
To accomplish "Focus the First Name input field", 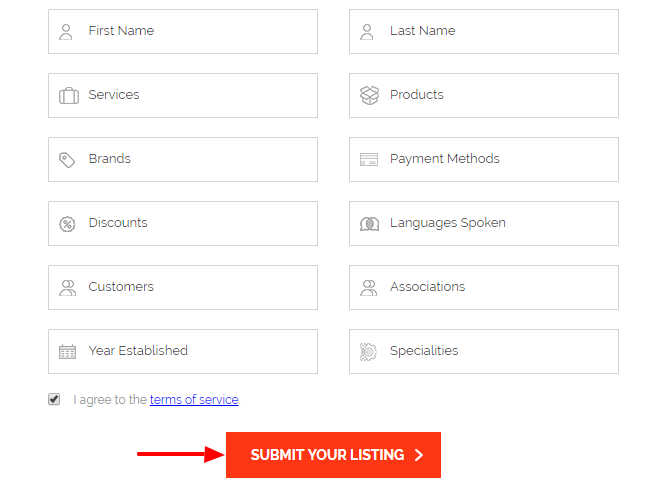I will (183, 31).
